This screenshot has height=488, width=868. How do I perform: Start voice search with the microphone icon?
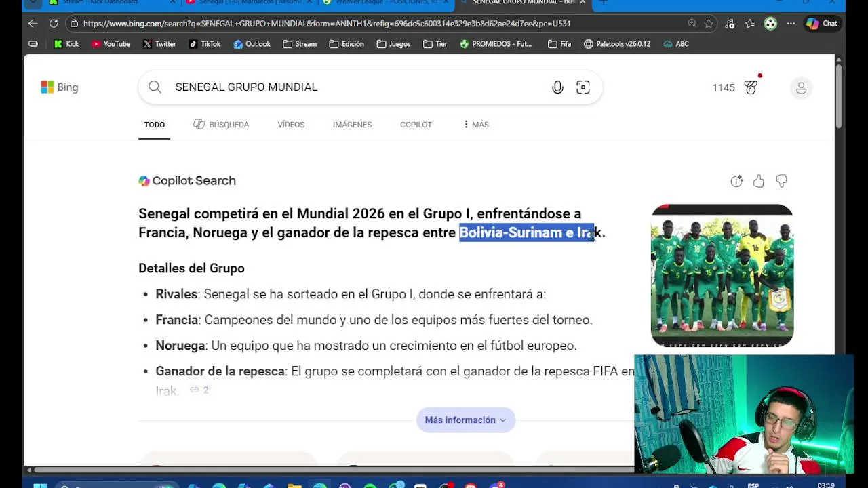[557, 87]
